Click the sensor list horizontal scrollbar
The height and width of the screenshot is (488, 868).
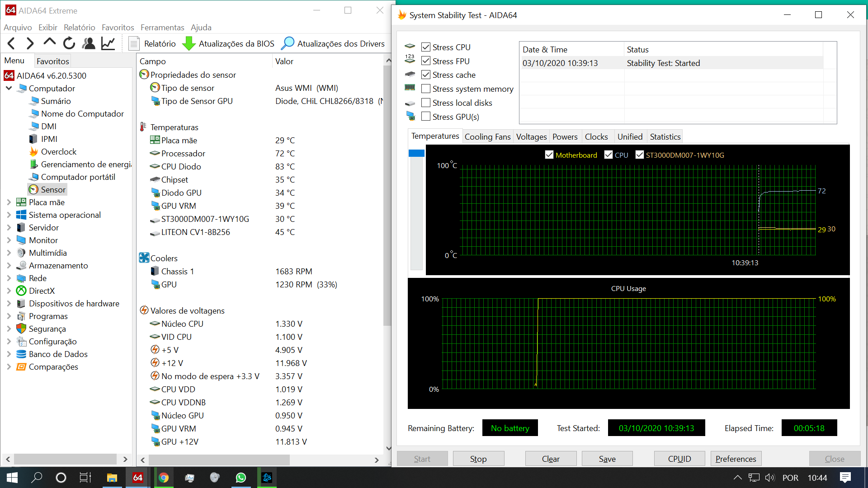pyautogui.click(x=219, y=460)
